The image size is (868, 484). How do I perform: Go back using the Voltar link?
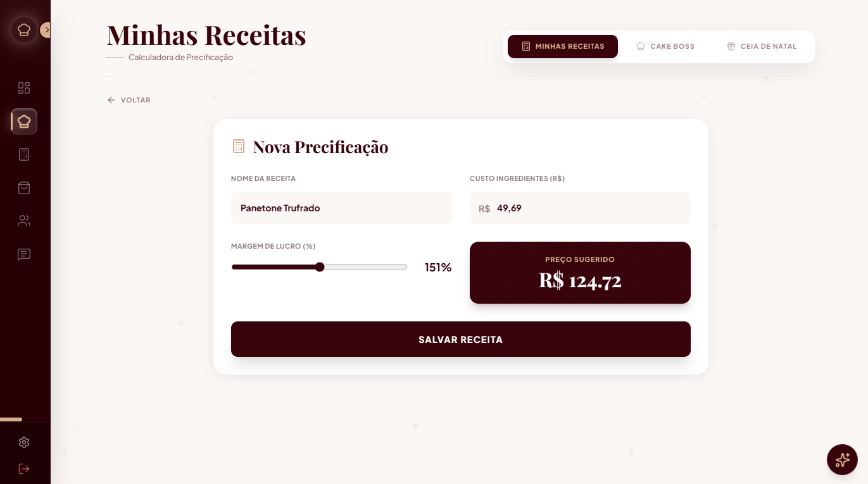coord(129,100)
